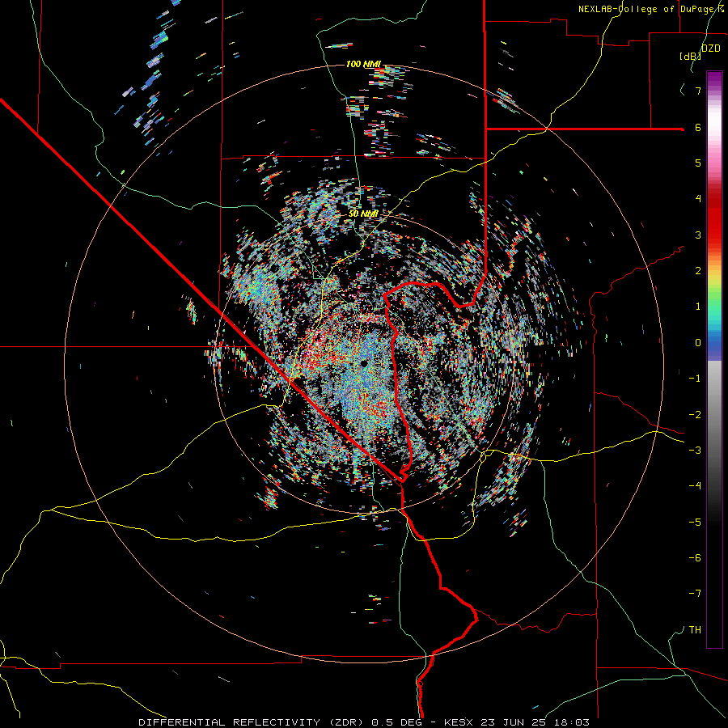The height and width of the screenshot is (728, 728).
Task: Click the 50 NMI range ring label
Action: (363, 214)
